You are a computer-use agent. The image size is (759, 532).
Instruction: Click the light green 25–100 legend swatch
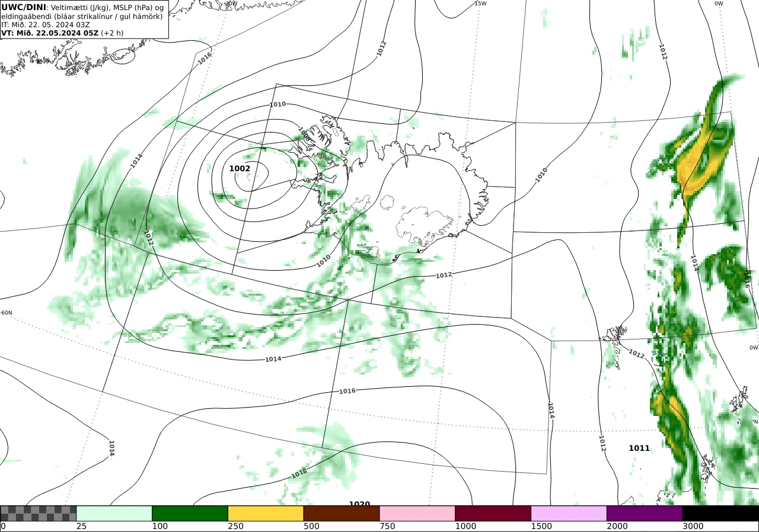pyautogui.click(x=114, y=513)
